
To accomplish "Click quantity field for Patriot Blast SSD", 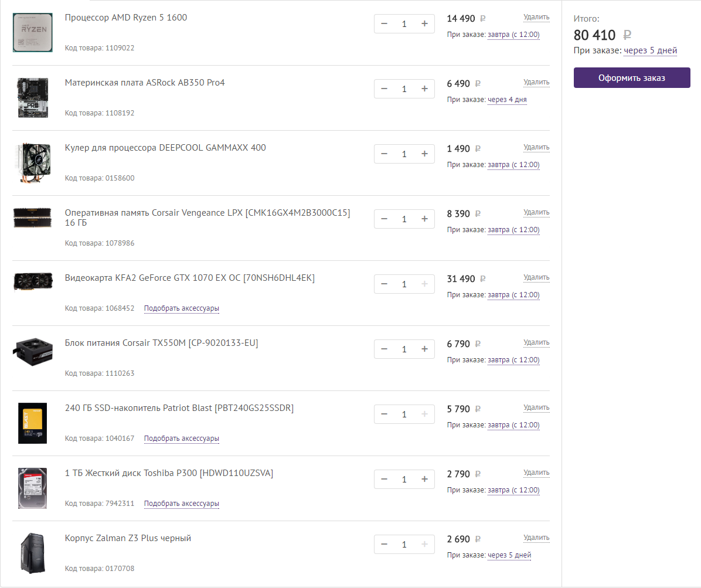I will coord(404,414).
